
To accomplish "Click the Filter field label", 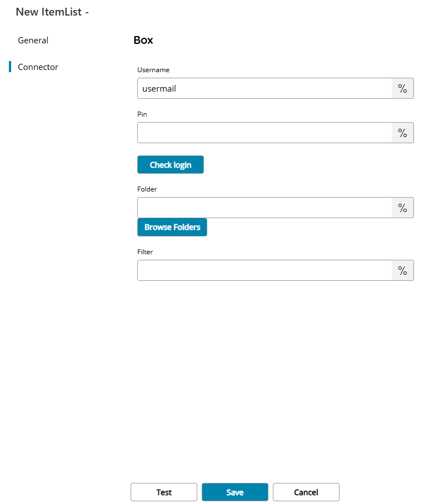I will click(x=145, y=252).
